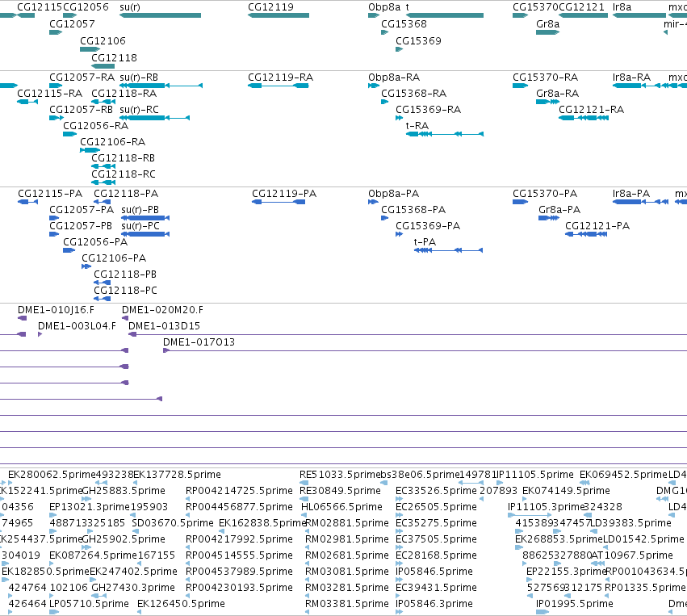The width and height of the screenshot is (687, 616).
Task: Click protein Obp8a-PA
Action: [393, 194]
